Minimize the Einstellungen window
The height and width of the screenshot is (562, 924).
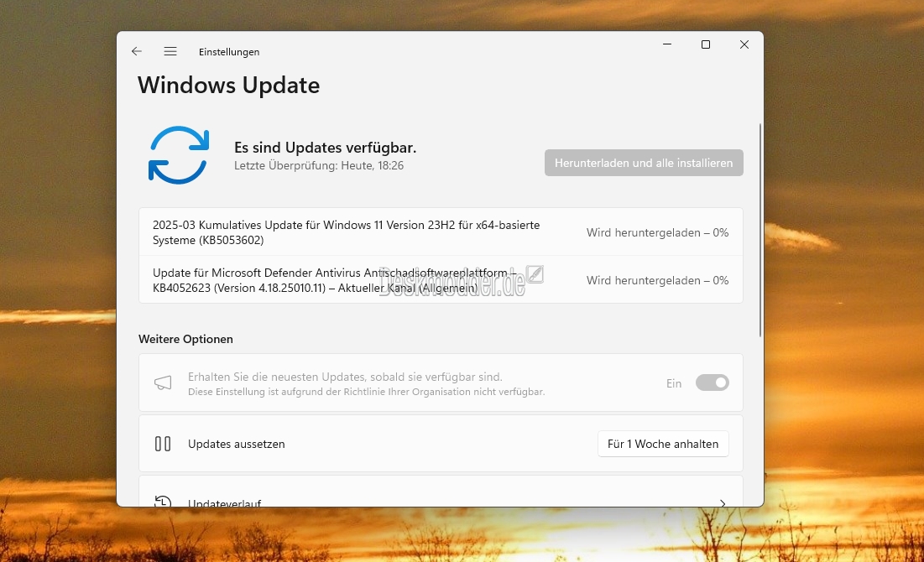pyautogui.click(x=667, y=44)
